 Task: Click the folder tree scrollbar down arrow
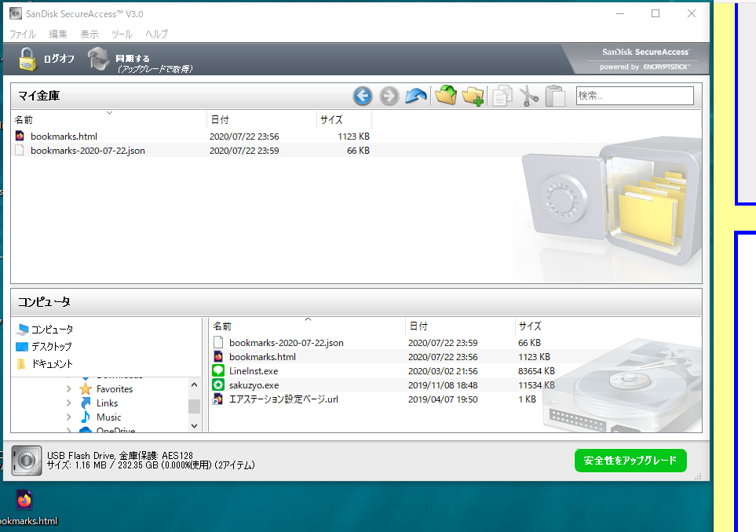pyautogui.click(x=195, y=425)
